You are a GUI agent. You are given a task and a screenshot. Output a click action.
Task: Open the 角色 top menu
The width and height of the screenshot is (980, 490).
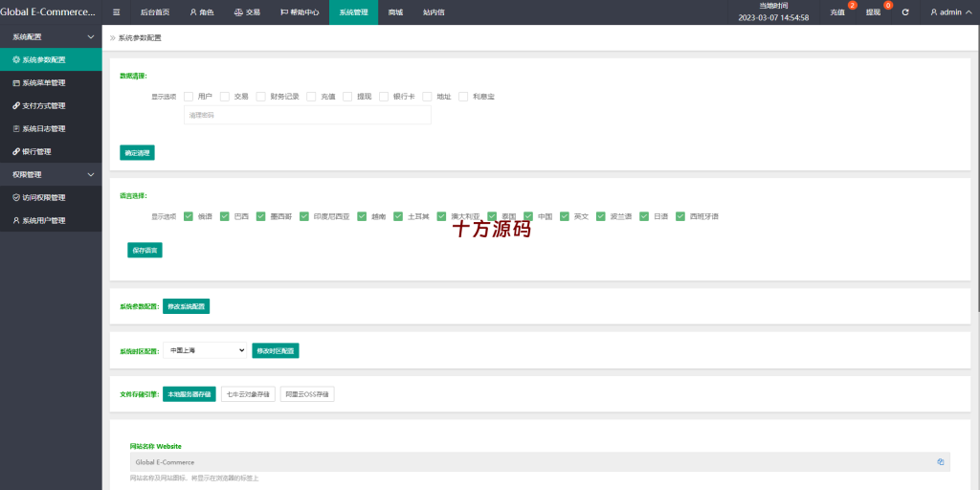(x=202, y=11)
